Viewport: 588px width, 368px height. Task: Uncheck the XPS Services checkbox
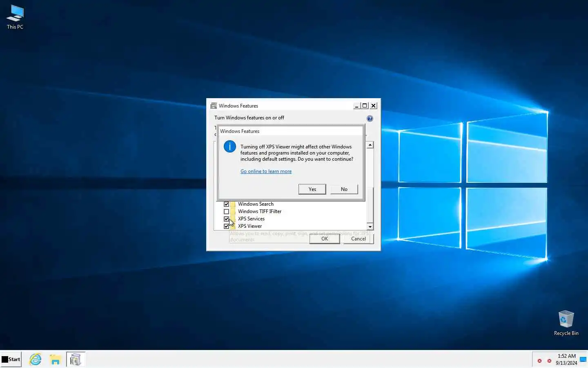pos(226,219)
